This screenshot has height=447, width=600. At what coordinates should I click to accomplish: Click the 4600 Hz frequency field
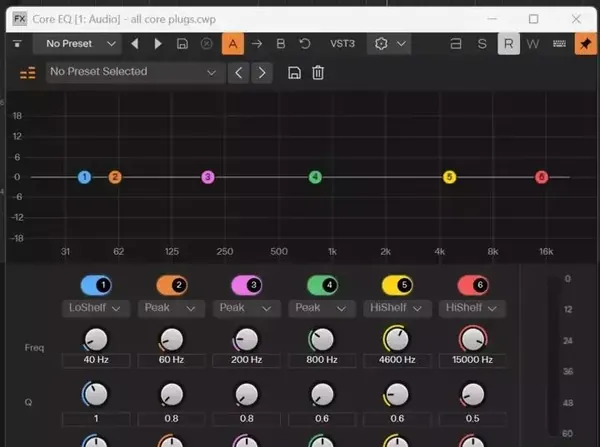pos(397,360)
